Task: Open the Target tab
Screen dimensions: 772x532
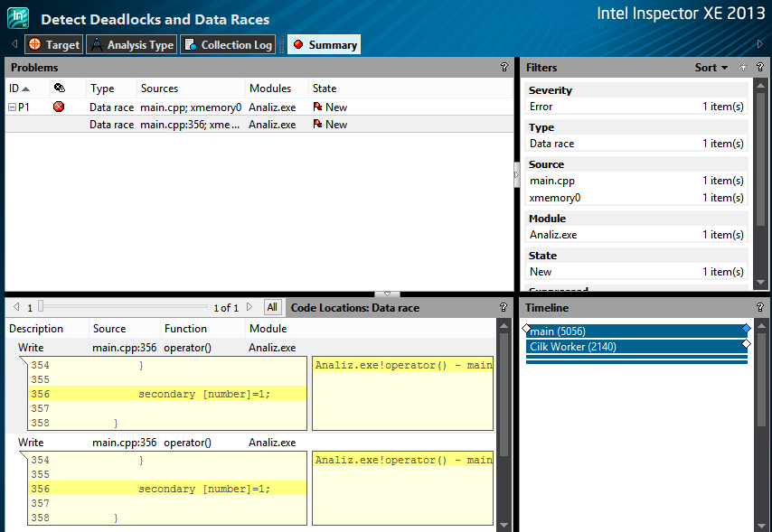Action: click(53, 45)
